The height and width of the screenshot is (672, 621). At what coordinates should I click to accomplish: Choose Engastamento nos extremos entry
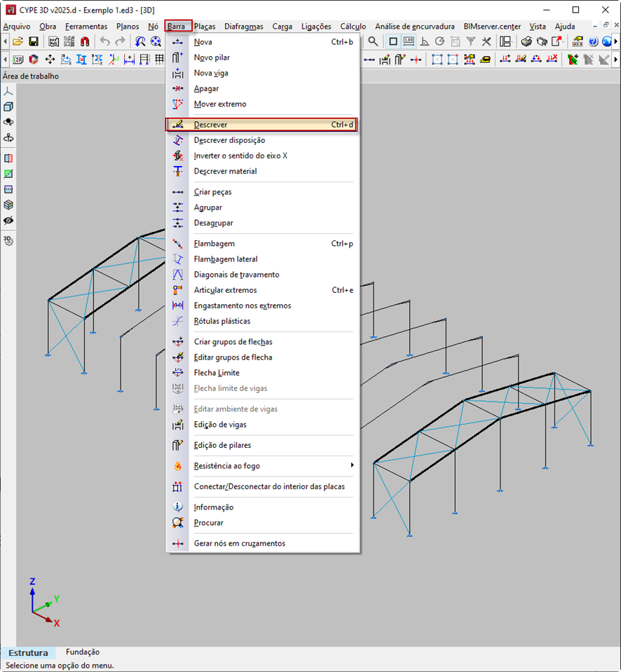[x=261, y=306]
